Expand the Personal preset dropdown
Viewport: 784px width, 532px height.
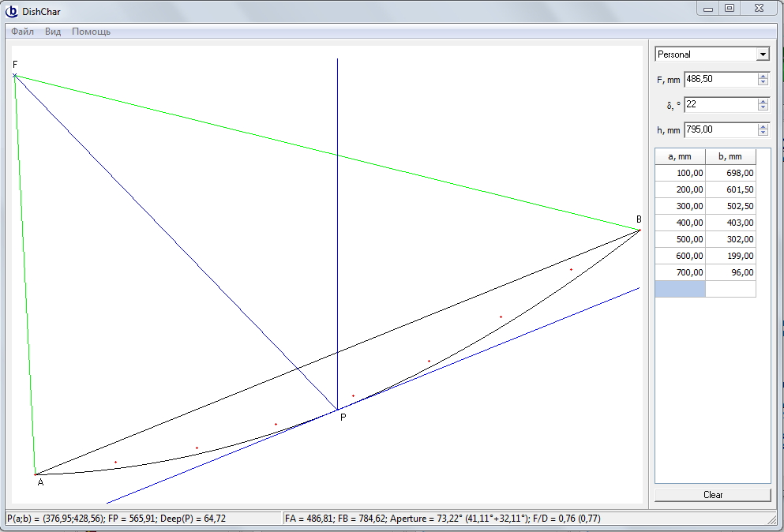[763, 54]
